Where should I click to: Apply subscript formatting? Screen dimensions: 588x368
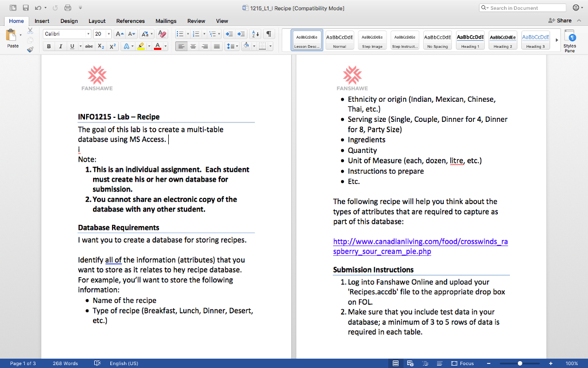pos(100,46)
